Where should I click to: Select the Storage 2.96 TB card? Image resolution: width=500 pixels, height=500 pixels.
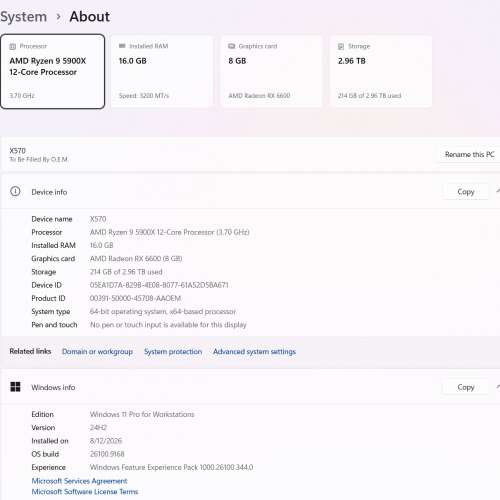[x=381, y=71]
